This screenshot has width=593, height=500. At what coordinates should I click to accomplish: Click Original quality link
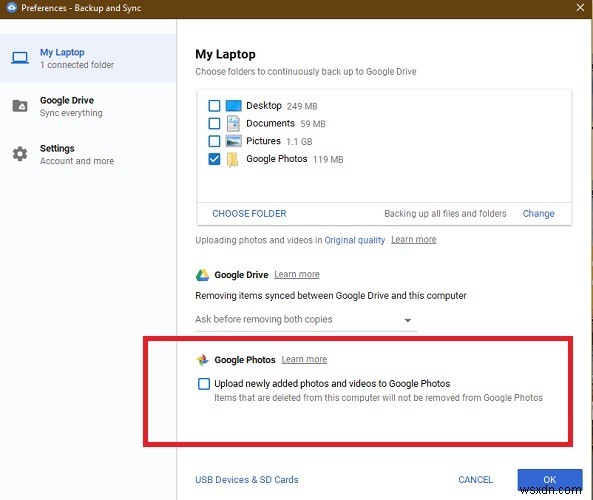pyautogui.click(x=354, y=240)
